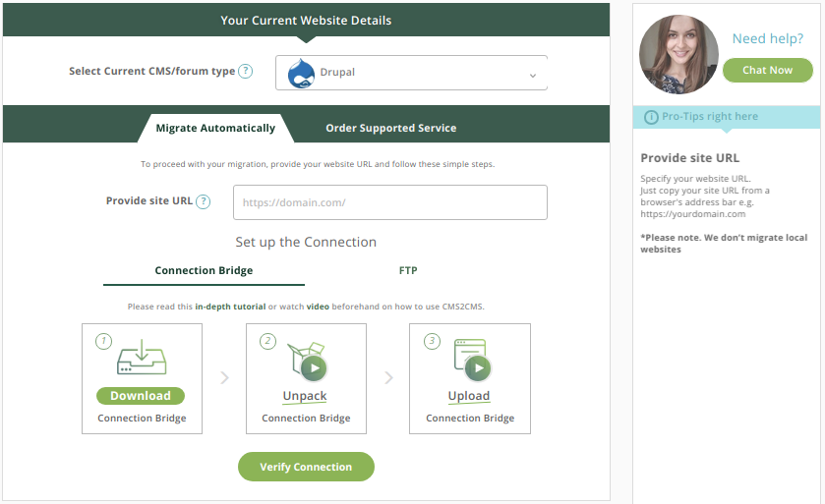Click the Pro-Tips info icon
Screen dimensions: 825x504
[x=651, y=117]
